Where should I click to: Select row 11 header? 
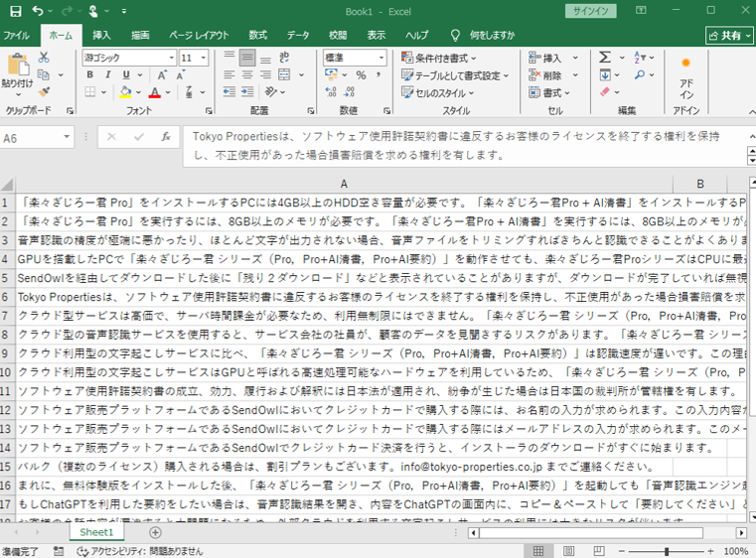click(x=7, y=391)
